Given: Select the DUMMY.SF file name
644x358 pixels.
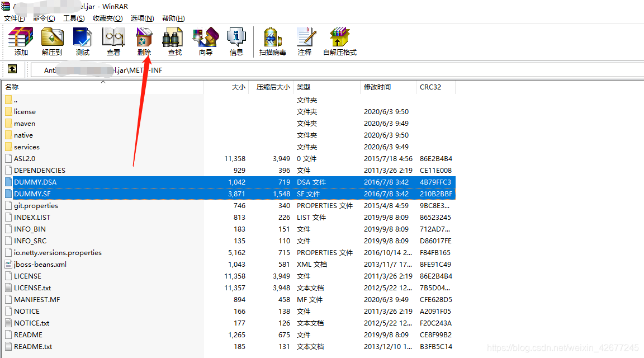Looking at the screenshot, I should (32, 194).
